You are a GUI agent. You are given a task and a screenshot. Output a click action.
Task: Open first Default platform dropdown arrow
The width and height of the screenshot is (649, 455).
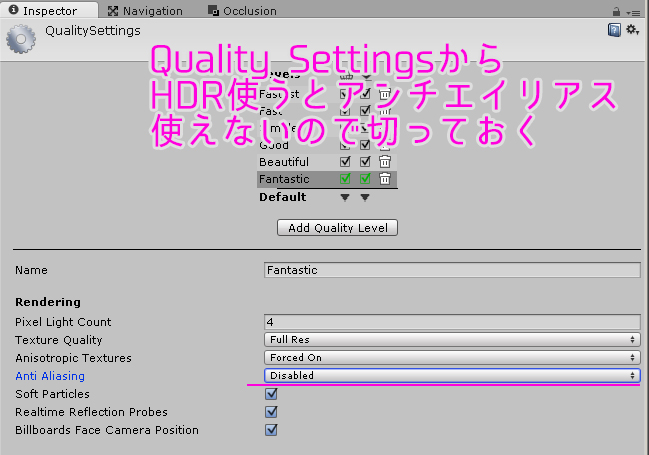coord(345,197)
